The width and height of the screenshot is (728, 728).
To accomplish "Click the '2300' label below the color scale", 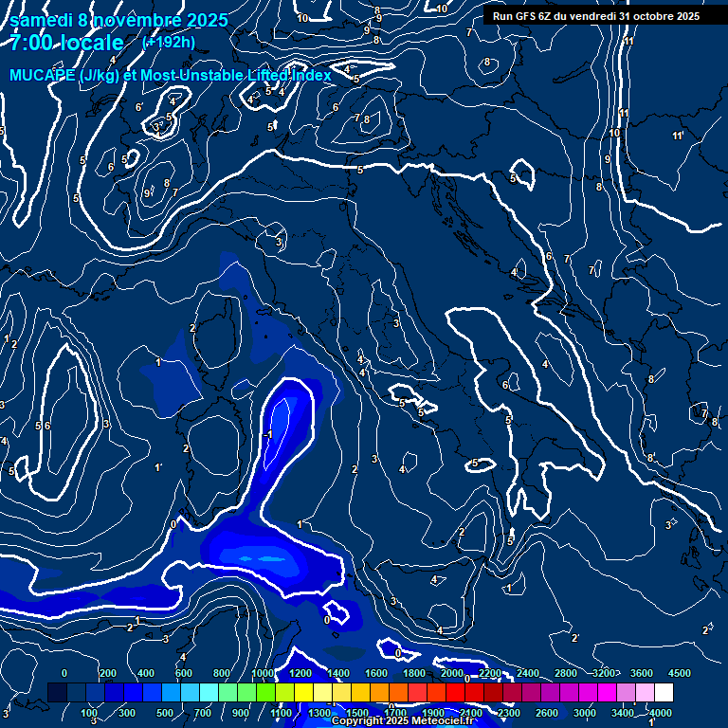I will coord(509,713).
